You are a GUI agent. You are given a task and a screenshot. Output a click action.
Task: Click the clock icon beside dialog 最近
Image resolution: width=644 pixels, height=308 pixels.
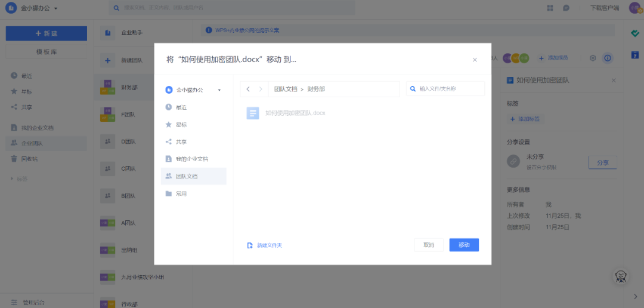(x=168, y=107)
